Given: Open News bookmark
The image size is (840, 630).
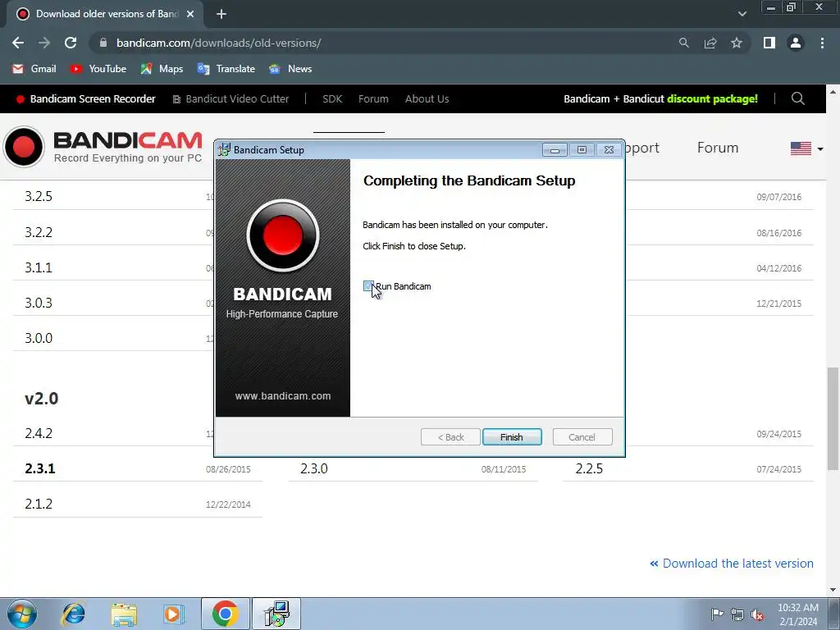Looking at the screenshot, I should (290, 69).
